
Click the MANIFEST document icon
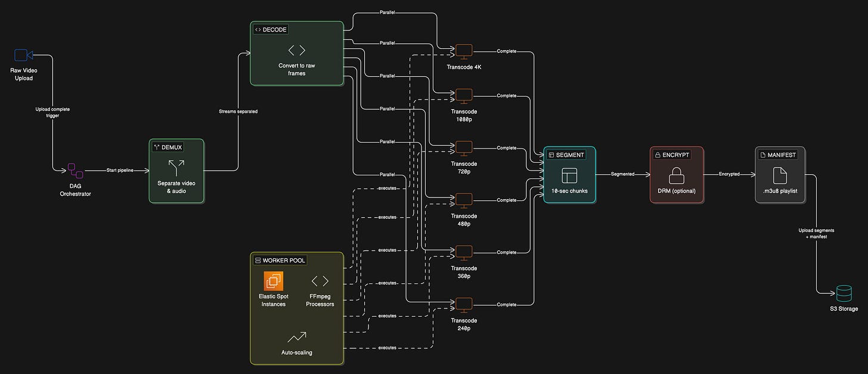pos(780,175)
